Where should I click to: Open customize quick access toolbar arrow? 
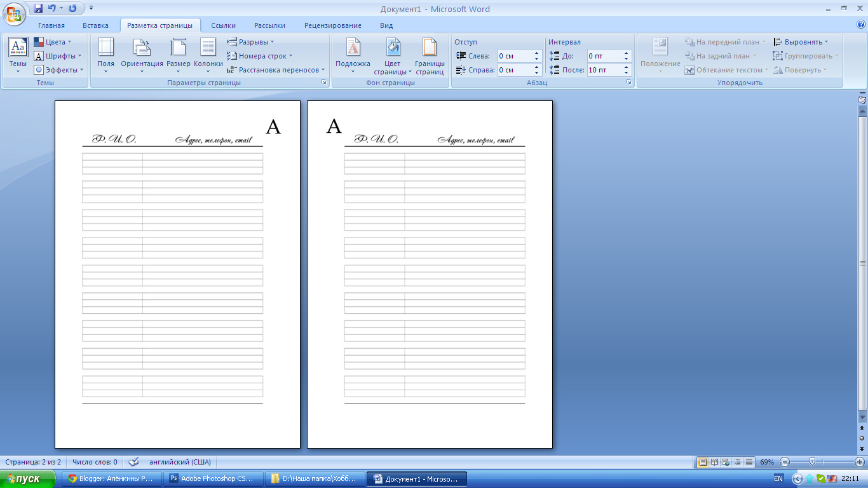pyautogui.click(x=92, y=9)
